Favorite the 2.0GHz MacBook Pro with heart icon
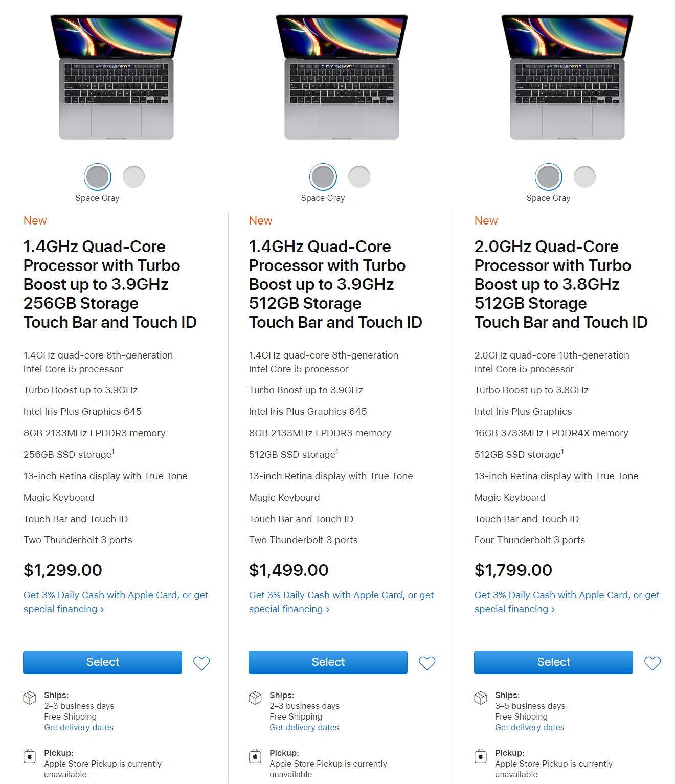The width and height of the screenshot is (675, 784). 652,662
